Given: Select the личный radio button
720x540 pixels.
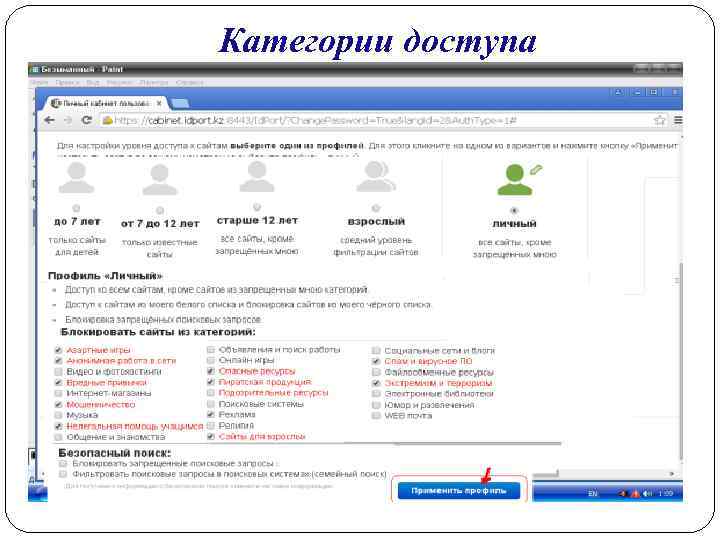Looking at the screenshot, I should [514, 210].
